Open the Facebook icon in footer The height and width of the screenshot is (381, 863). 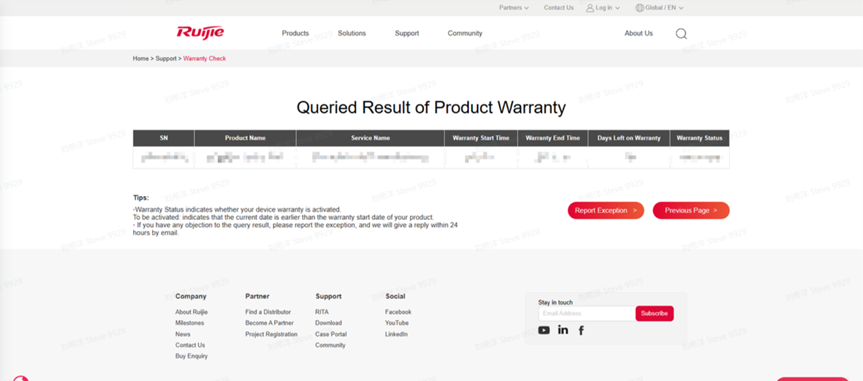click(581, 330)
